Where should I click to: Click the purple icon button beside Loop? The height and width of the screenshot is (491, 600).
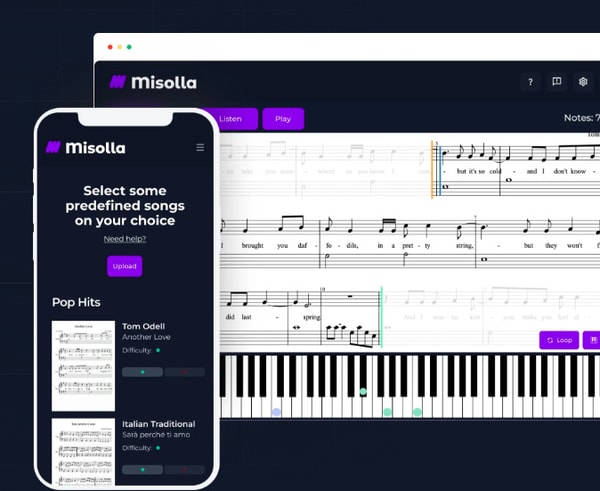(x=592, y=340)
